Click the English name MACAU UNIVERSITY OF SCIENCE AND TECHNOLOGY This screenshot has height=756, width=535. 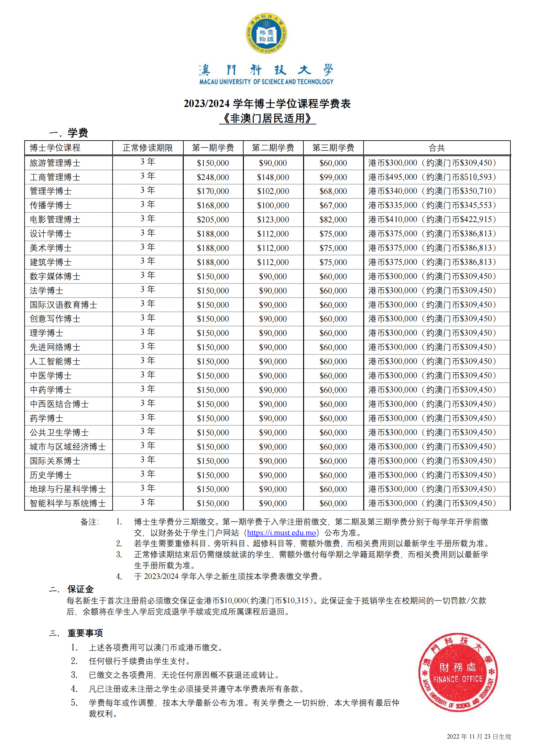point(266,82)
